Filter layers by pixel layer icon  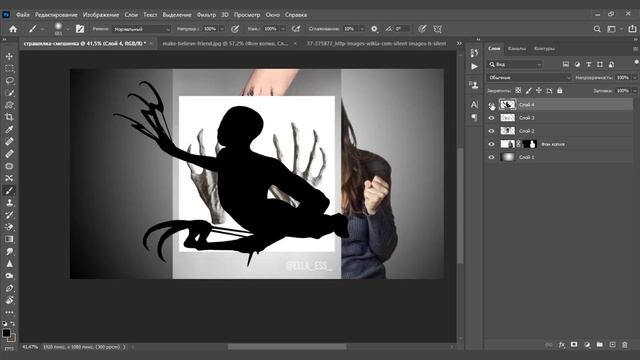click(566, 64)
